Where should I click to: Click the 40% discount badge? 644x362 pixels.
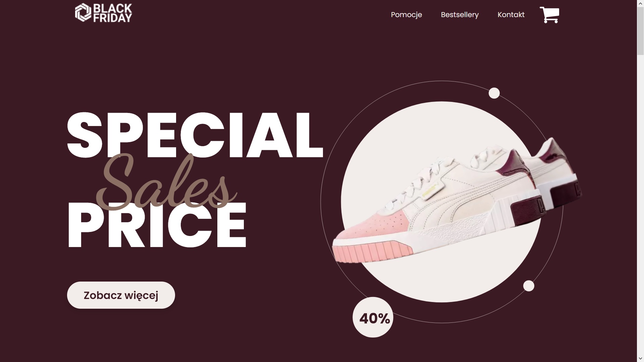(373, 317)
